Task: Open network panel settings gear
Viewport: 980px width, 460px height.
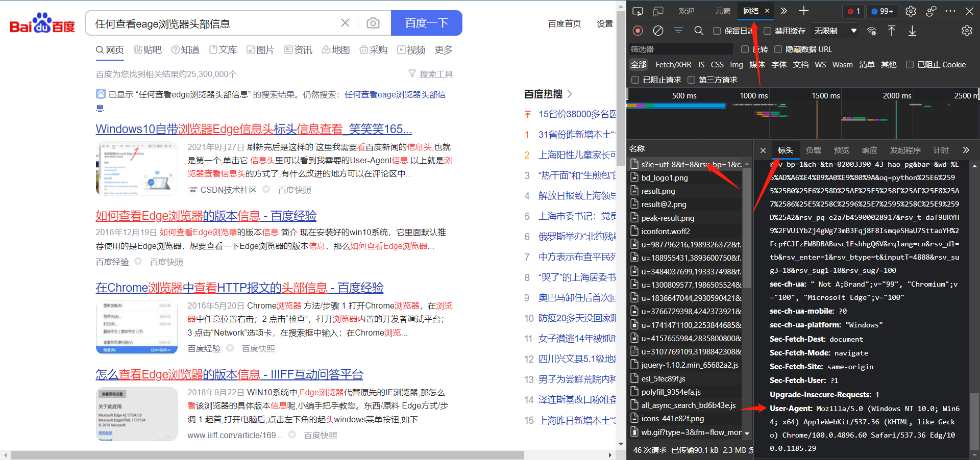Action: (x=967, y=31)
